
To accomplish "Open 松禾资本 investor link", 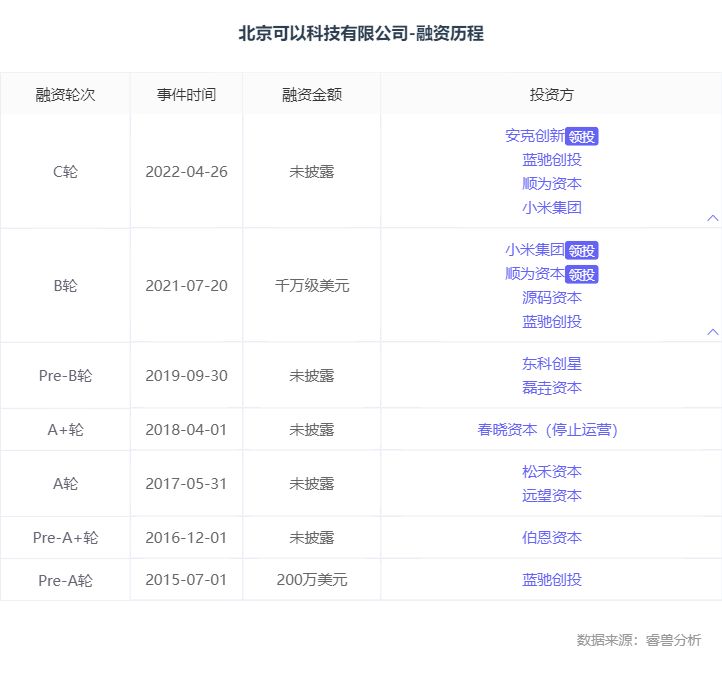I will [552, 472].
